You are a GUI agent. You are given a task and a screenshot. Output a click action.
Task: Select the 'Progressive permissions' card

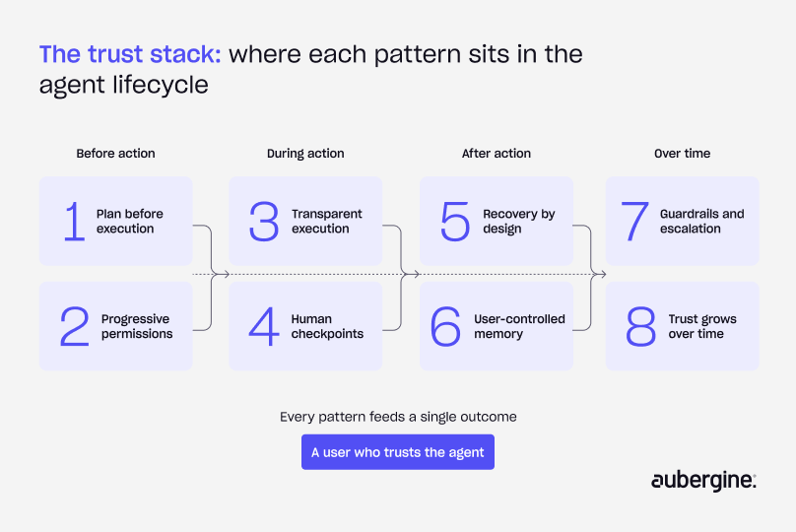115,326
